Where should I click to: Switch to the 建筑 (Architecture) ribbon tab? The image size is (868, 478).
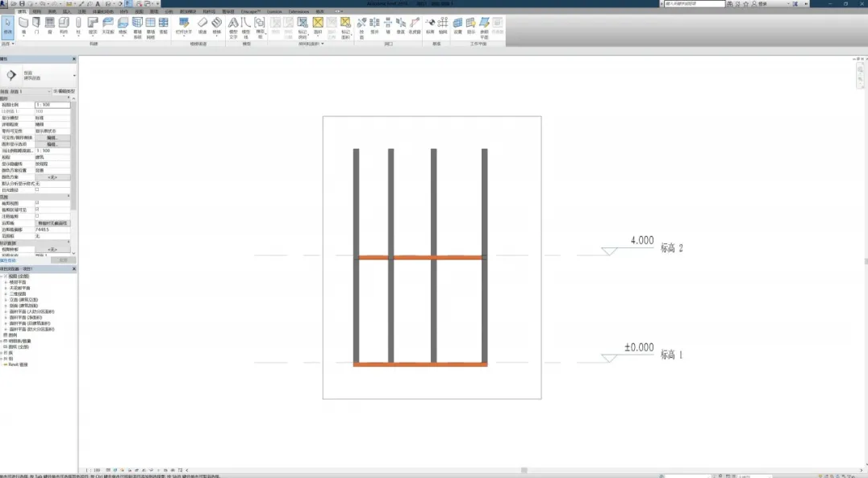click(x=22, y=11)
